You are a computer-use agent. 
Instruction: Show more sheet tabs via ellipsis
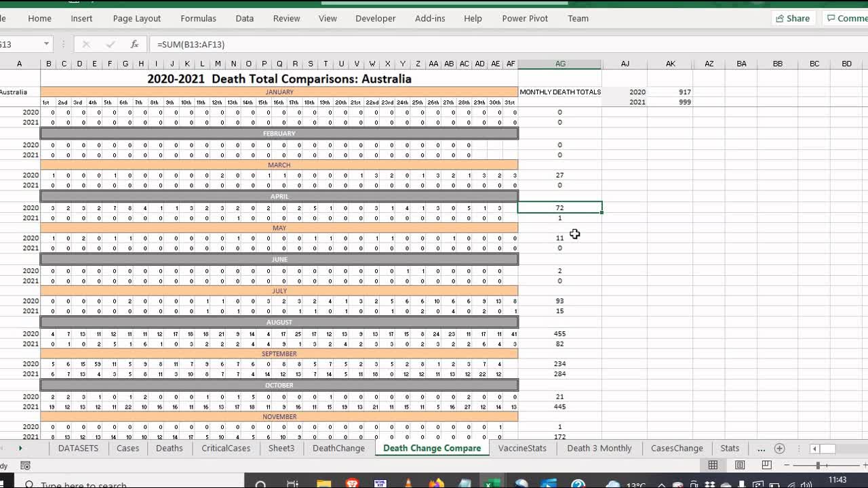761,449
